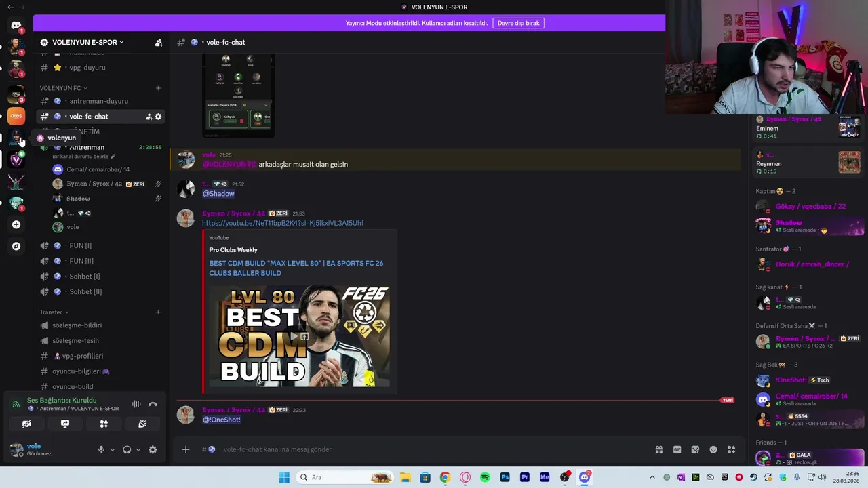This screenshot has height=488, width=868.
Task: Open the OHS orange server icon
Action: tap(16, 116)
